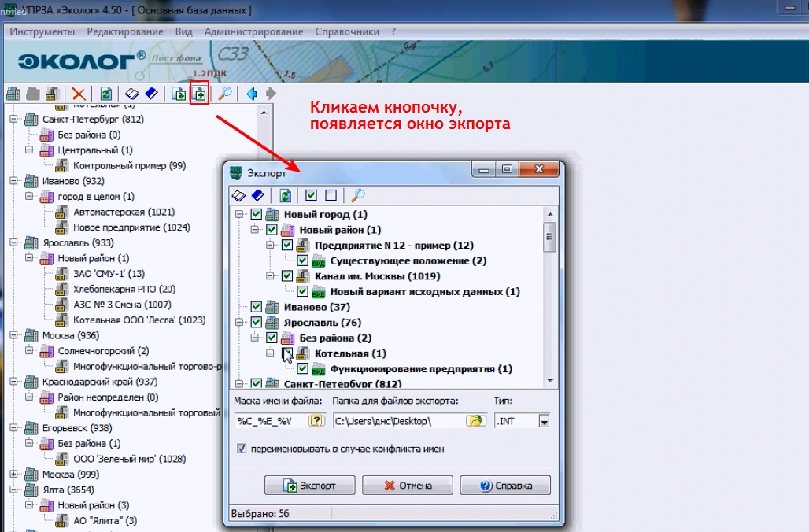Click the import icon with down arrow in main toolbar
The height and width of the screenshot is (532, 809).
pyautogui.click(x=179, y=94)
